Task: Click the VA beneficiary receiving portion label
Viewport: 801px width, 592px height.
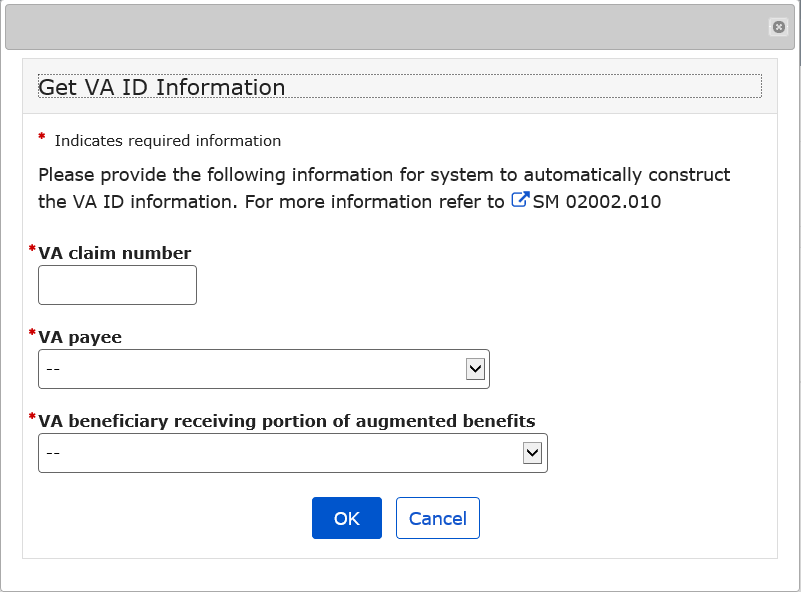Action: (286, 421)
